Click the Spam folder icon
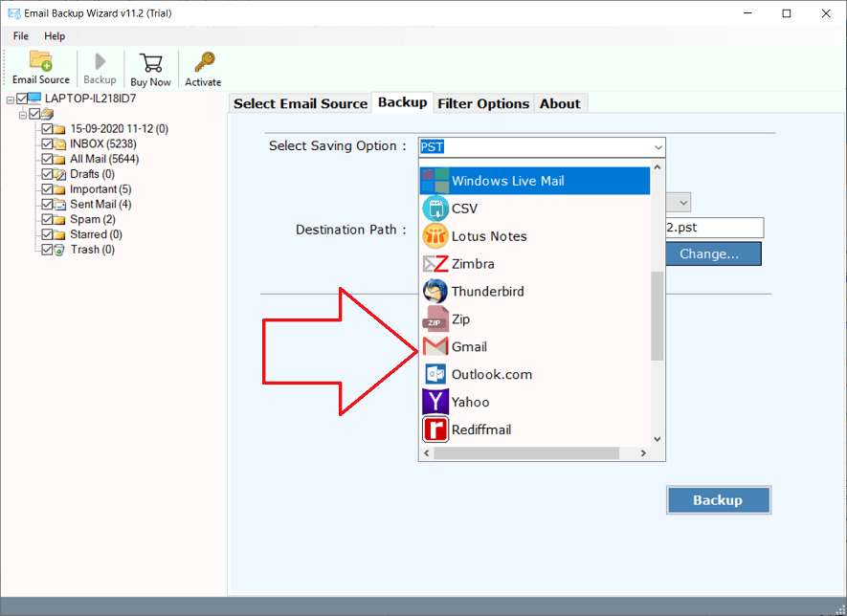The height and width of the screenshot is (616, 847). coord(59,220)
